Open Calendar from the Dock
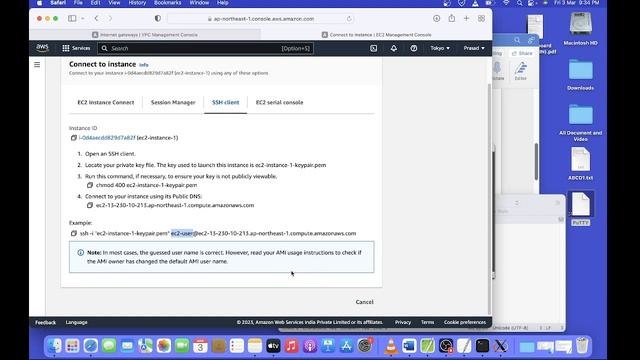 coord(200,346)
